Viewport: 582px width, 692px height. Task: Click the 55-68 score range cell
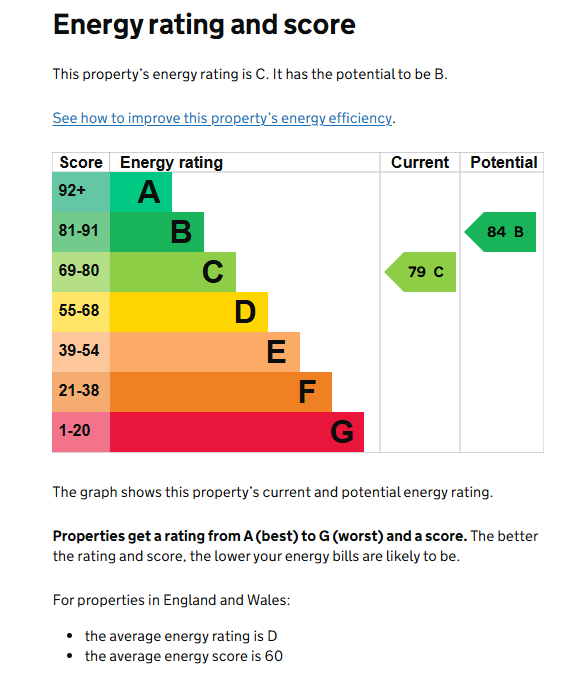pyautogui.click(x=81, y=312)
